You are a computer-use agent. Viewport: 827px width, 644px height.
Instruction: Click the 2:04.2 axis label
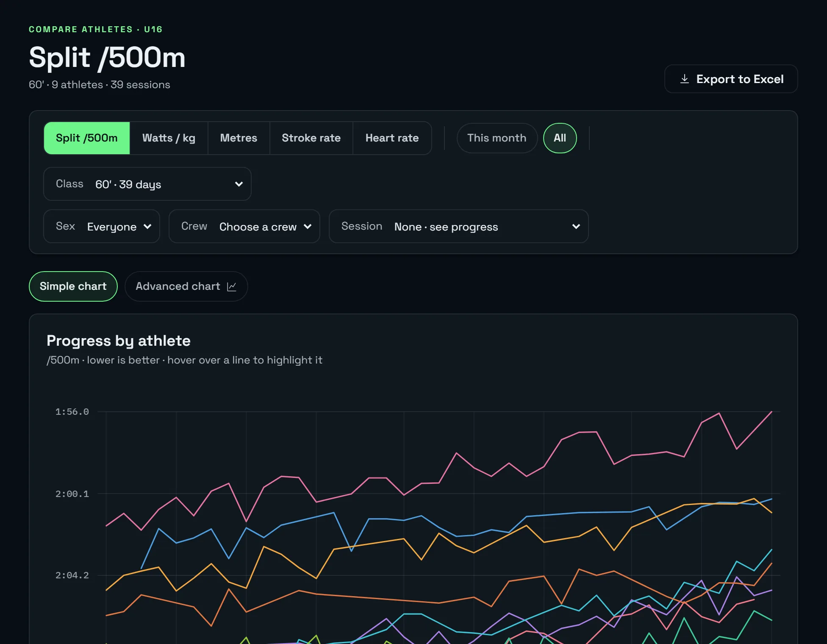pos(72,575)
